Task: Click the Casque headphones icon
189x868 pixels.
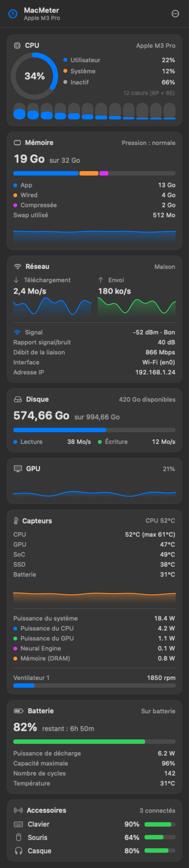Action: (19, 851)
